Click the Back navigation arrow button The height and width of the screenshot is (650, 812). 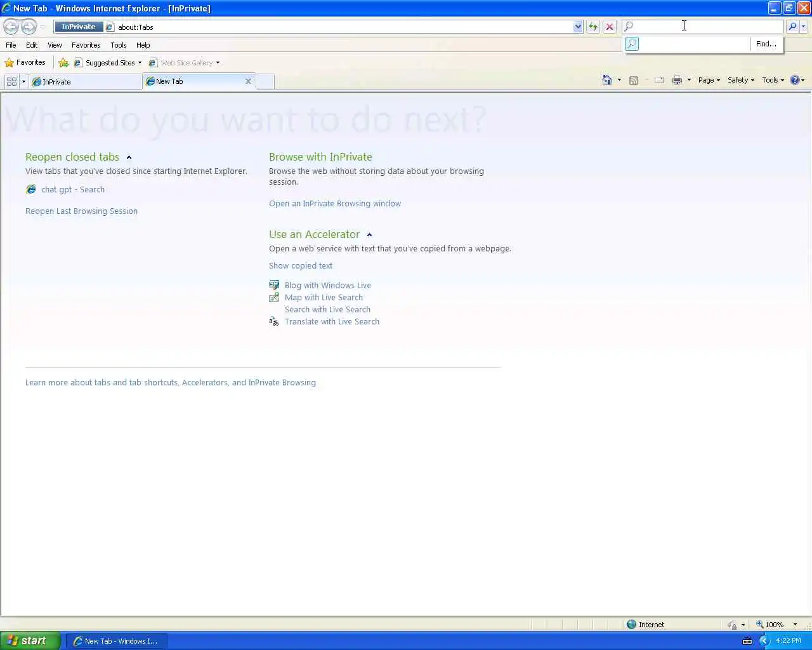click(x=11, y=27)
